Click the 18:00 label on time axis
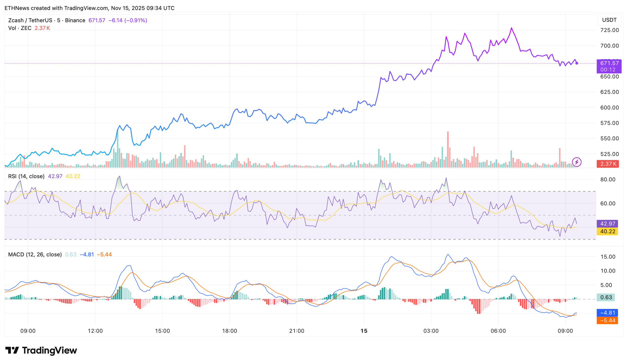628x364 pixels. (230, 331)
